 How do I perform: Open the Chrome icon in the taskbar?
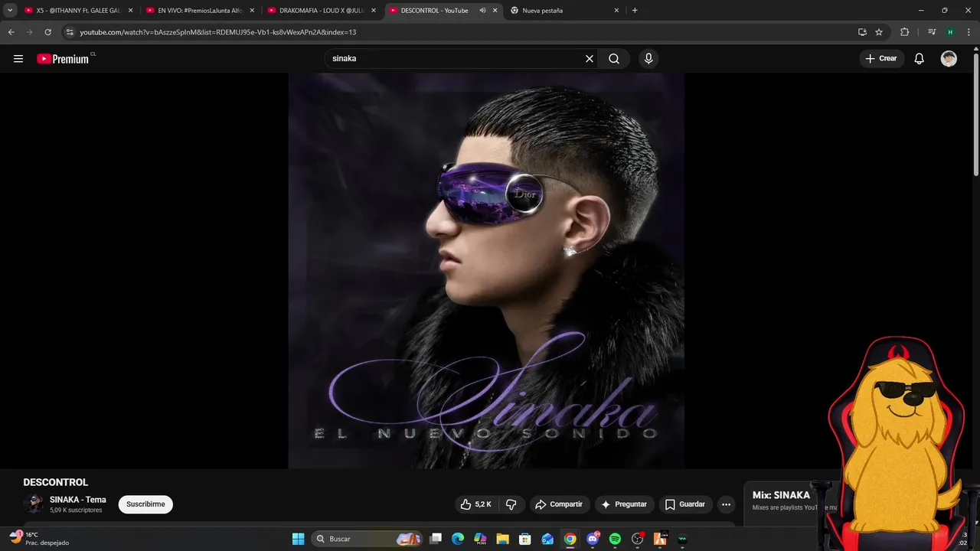point(570,540)
